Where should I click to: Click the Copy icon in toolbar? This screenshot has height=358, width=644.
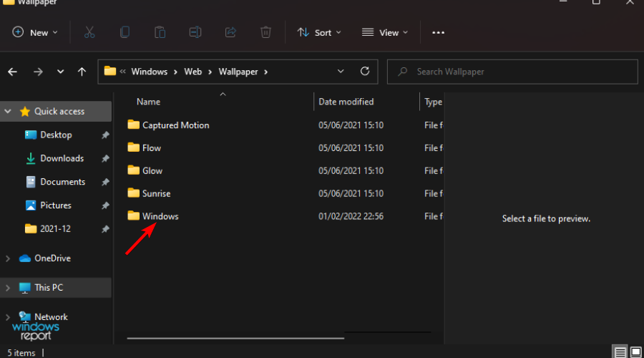(125, 32)
